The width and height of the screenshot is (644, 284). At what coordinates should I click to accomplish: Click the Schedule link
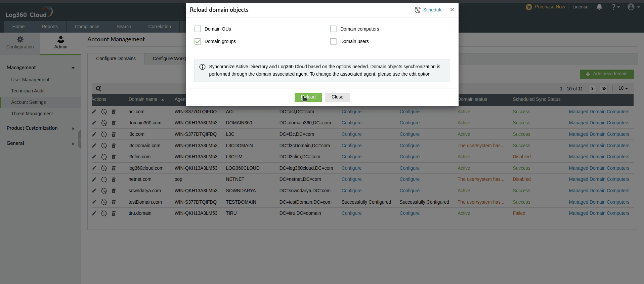433,10
